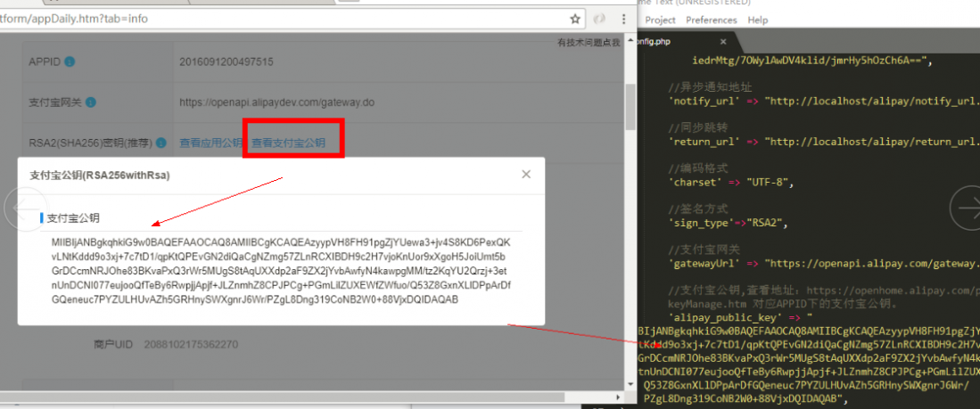Click the 'gatewayUrl' code line in Sublime
Image resolution: width=980 pixels, height=409 pixels.
[824, 264]
